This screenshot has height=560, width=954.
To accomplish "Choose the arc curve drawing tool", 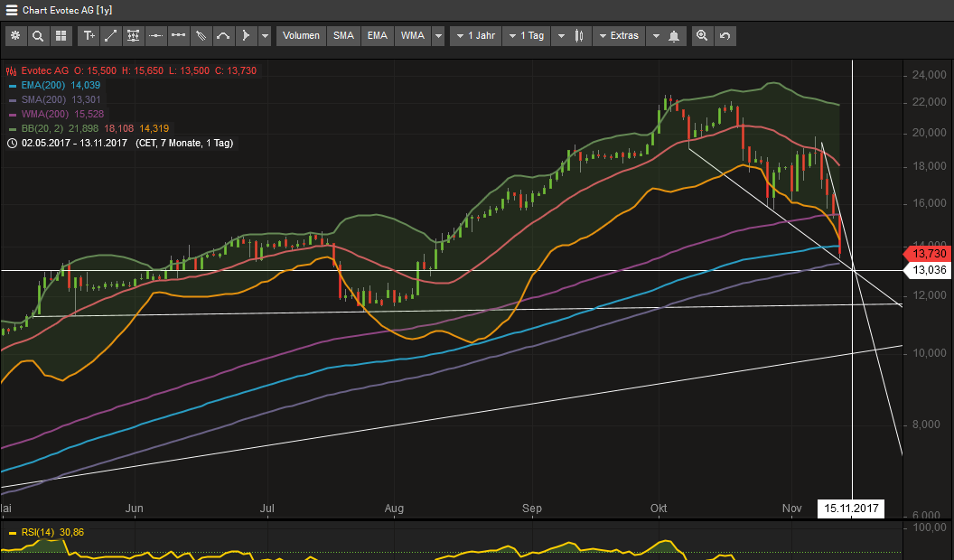I will point(223,36).
